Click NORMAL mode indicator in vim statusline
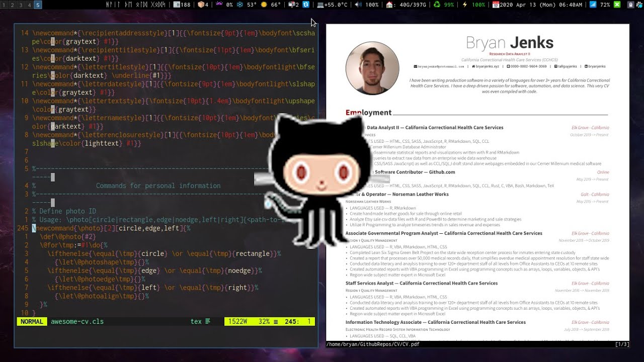Image resolution: width=644 pixels, height=362 pixels. tap(32, 321)
